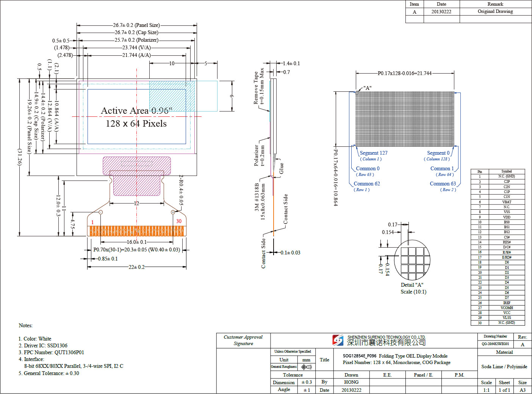Click the Customer Approval Signature box
532x394 pixels.
point(243,340)
